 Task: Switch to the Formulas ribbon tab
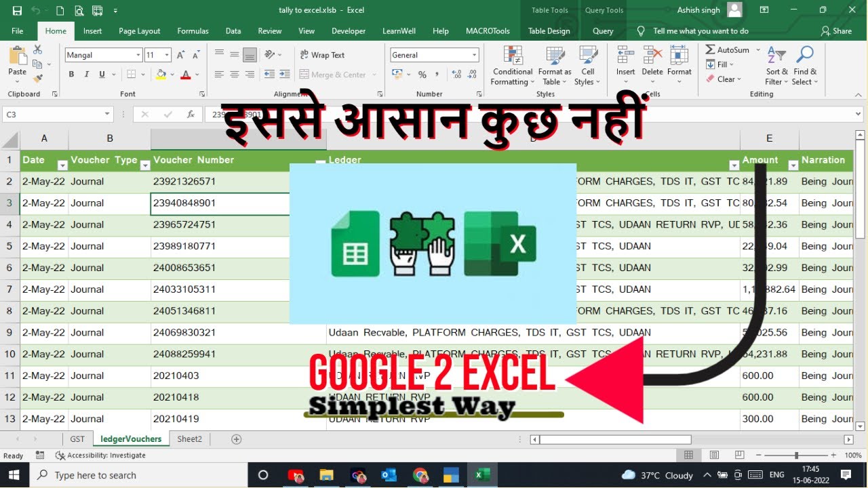click(x=193, y=30)
